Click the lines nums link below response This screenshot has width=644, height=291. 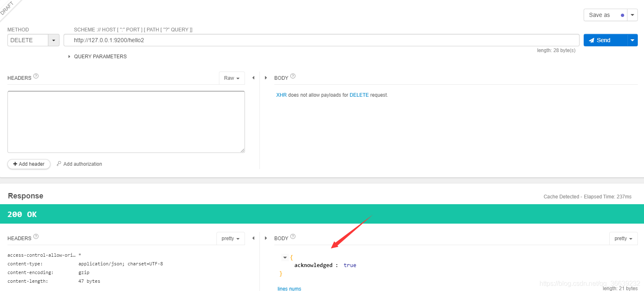click(289, 289)
